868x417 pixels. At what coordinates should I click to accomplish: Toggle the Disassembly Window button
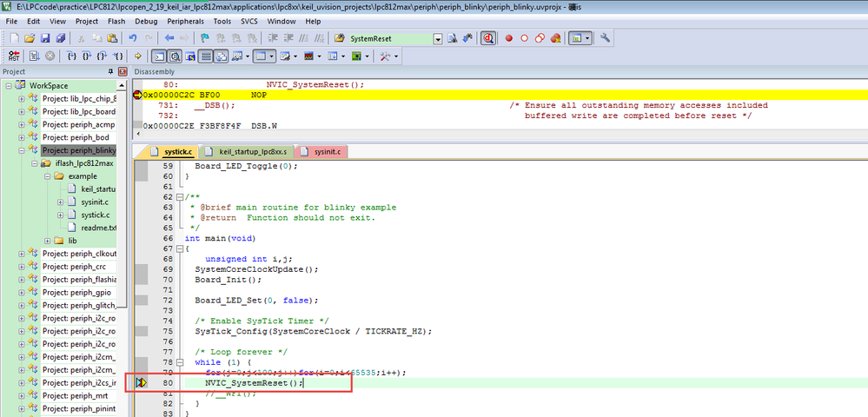(175, 56)
